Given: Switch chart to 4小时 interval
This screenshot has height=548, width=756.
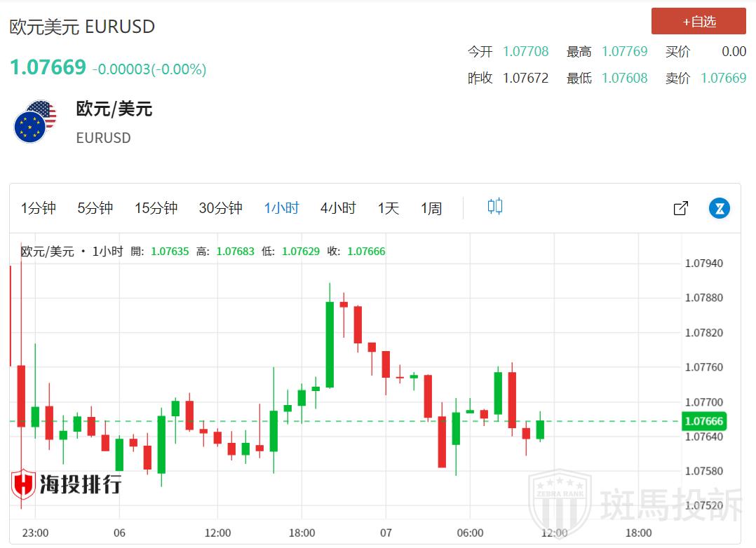Looking at the screenshot, I should tap(338, 208).
